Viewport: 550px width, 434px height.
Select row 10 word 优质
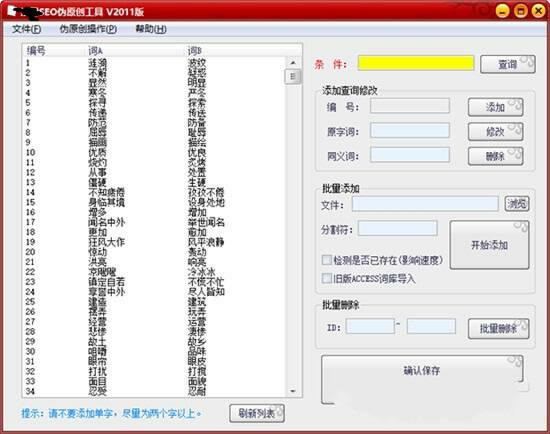coord(97,153)
